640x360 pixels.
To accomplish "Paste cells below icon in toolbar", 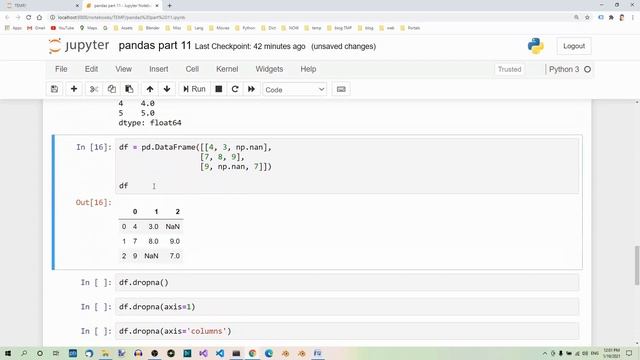I will point(129,89).
